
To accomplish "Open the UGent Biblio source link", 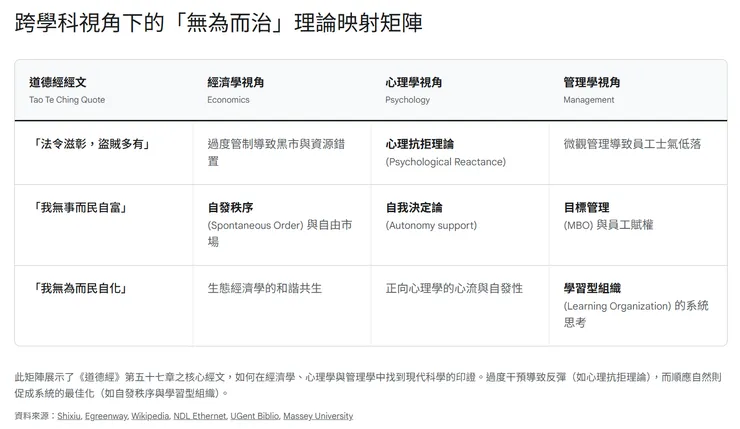I will click(x=255, y=416).
